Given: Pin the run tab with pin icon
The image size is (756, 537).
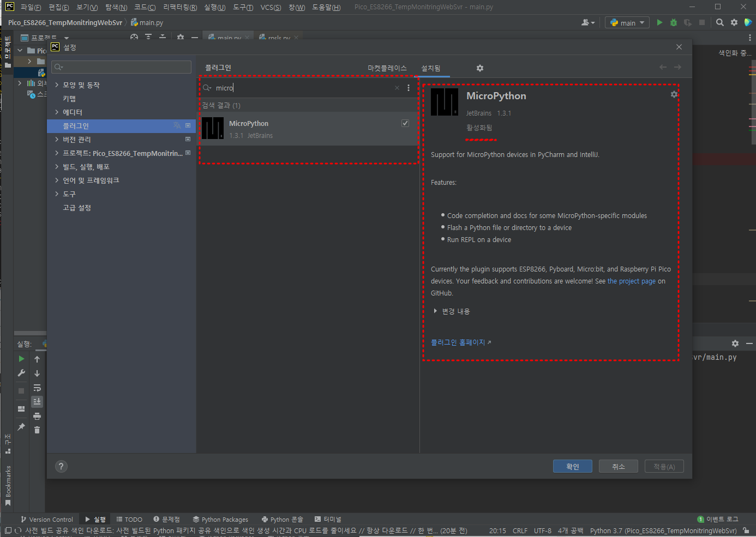Looking at the screenshot, I should [21, 427].
